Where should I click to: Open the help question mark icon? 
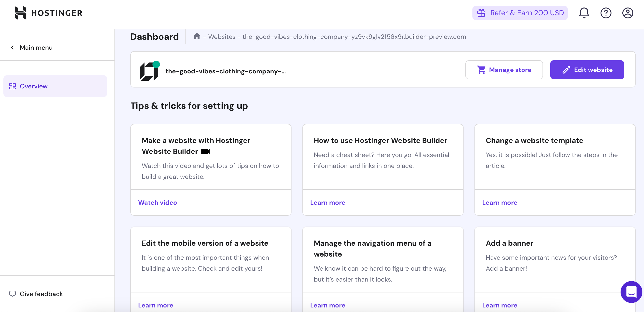tap(606, 13)
